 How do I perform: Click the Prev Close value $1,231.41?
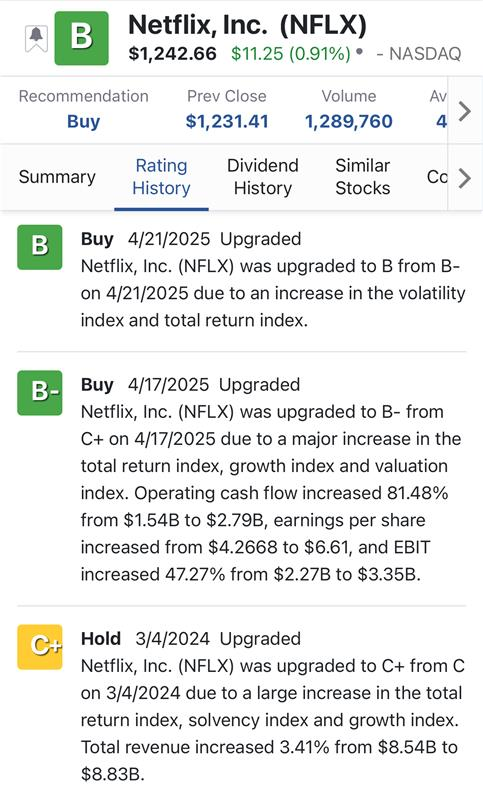point(227,121)
